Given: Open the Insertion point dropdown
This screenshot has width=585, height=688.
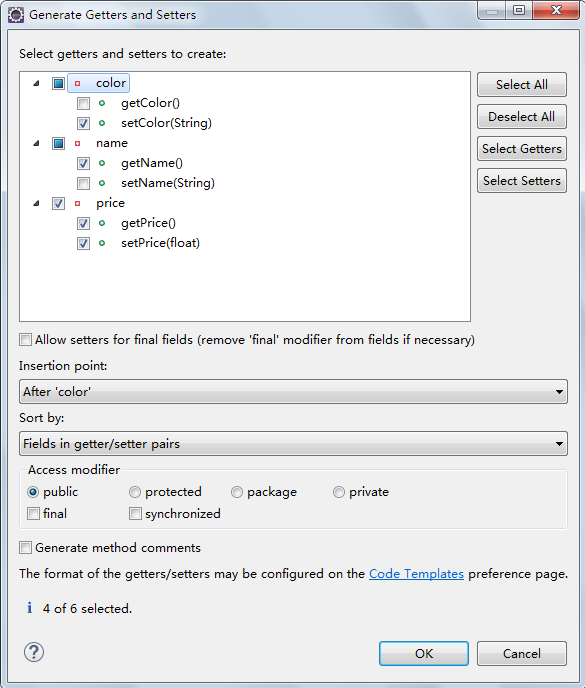Looking at the screenshot, I should 293,391.
